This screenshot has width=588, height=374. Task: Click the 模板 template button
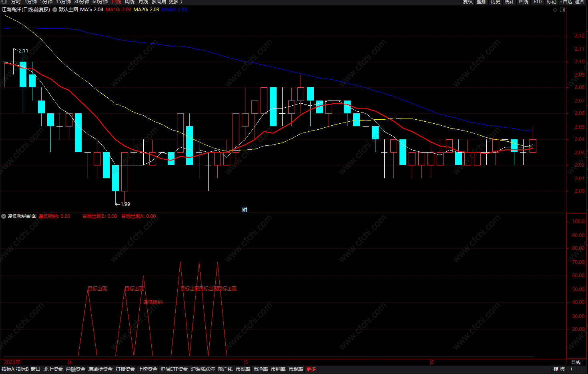559,369
